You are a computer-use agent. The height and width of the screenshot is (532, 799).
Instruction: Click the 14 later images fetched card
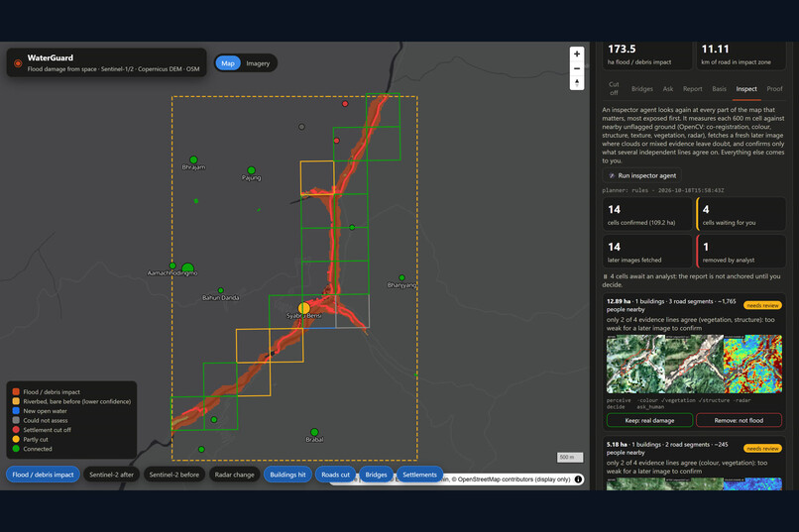647,252
